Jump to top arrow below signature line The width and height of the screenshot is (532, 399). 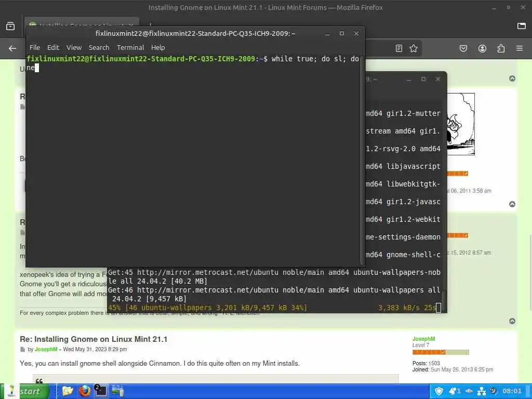coord(512,321)
